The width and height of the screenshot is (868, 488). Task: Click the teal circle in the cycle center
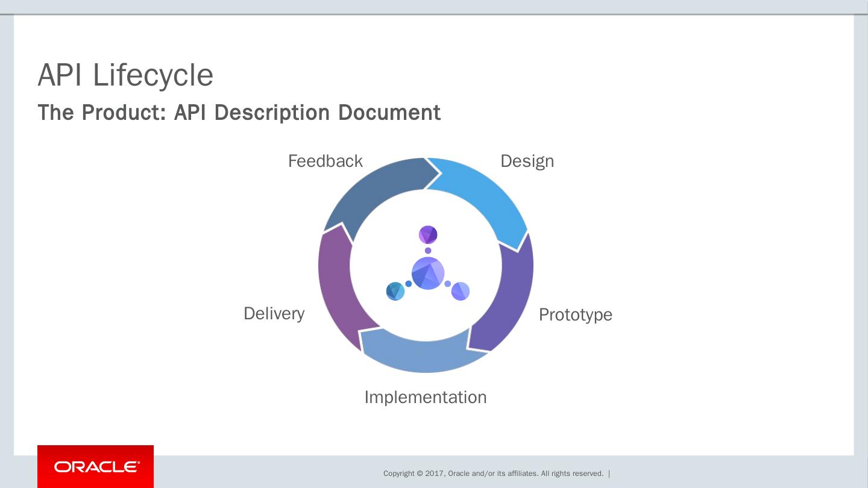click(x=395, y=291)
